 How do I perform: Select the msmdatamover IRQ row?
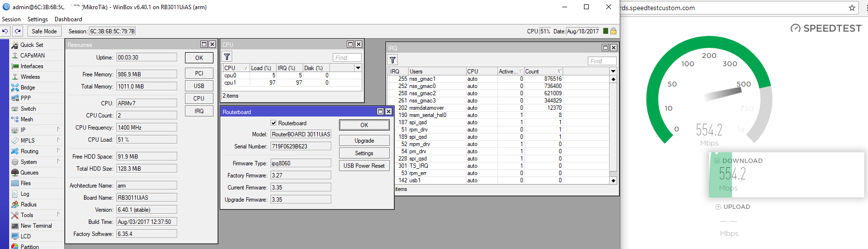(499, 108)
